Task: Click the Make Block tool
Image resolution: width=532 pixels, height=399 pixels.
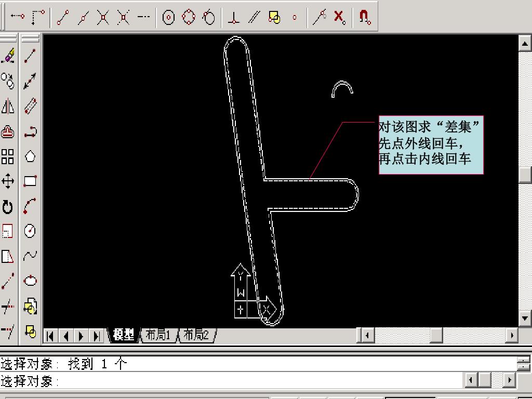Action: click(x=30, y=331)
